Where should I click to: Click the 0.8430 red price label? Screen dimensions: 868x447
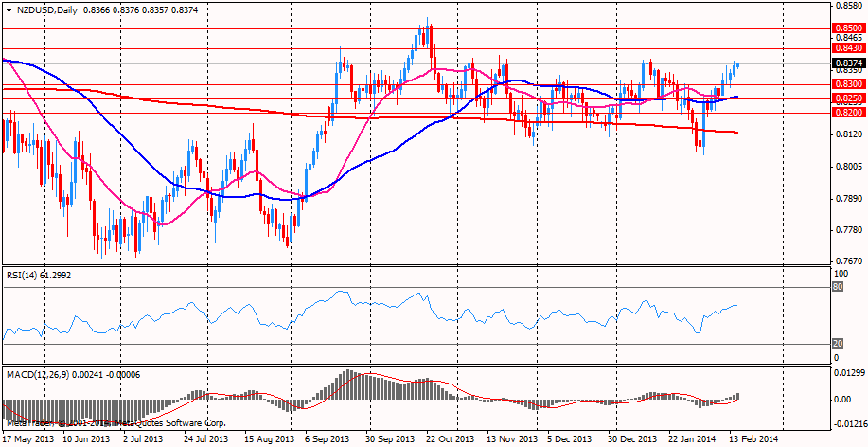[x=846, y=47]
